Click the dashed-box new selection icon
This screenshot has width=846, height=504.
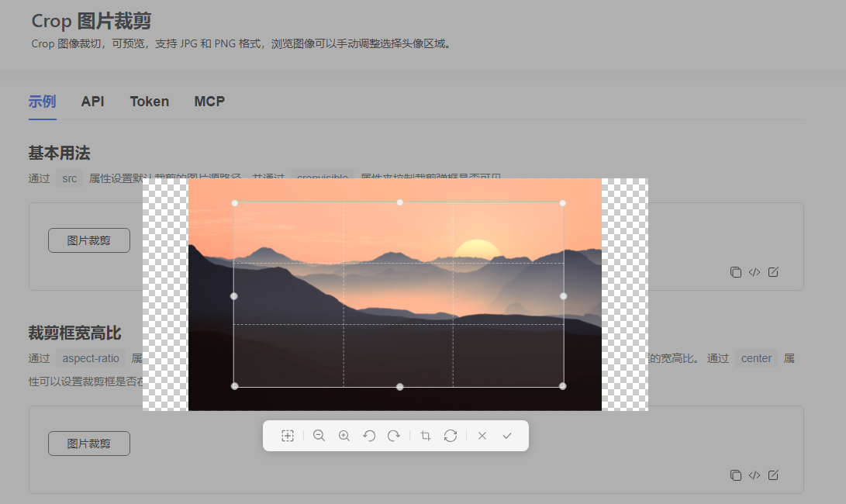288,436
